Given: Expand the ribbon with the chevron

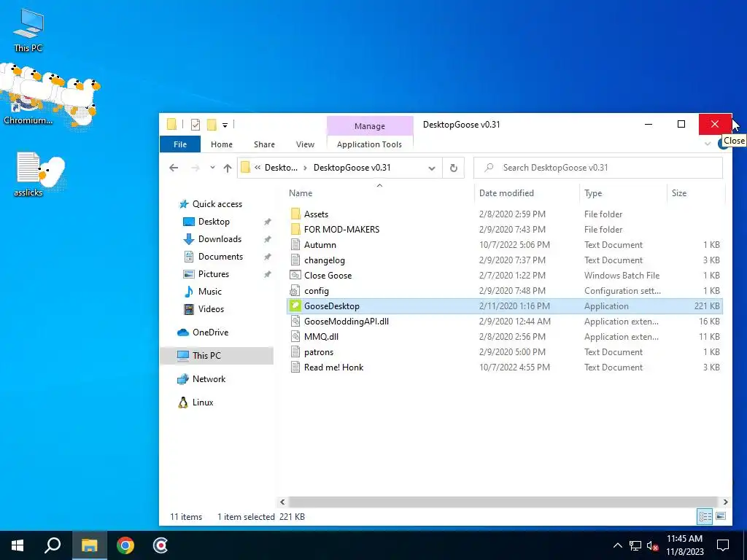Looking at the screenshot, I should tap(708, 144).
